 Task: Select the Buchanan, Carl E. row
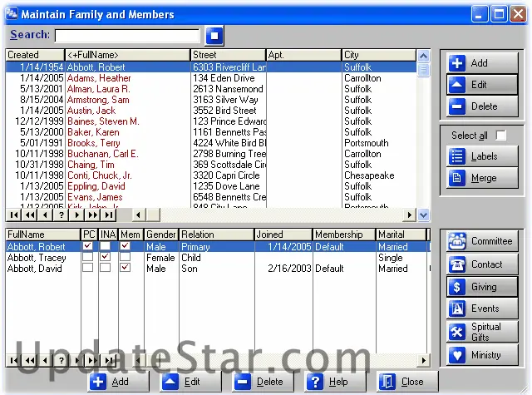pyautogui.click(x=210, y=154)
